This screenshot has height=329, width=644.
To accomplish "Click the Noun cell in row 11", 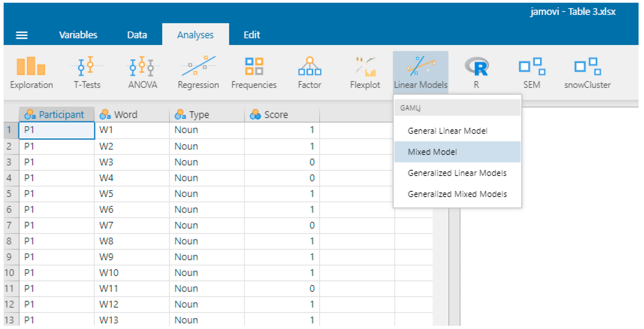I will [x=207, y=288].
